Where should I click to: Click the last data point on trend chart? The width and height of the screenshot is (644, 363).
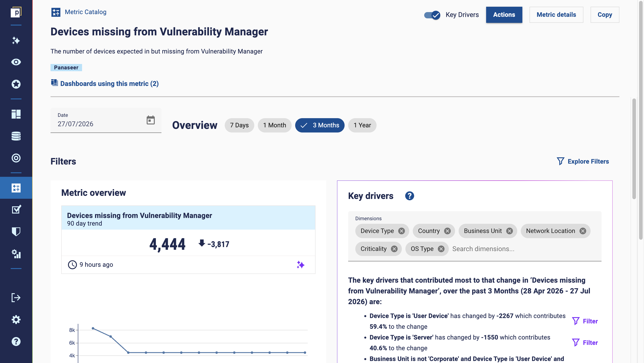pos(305,352)
